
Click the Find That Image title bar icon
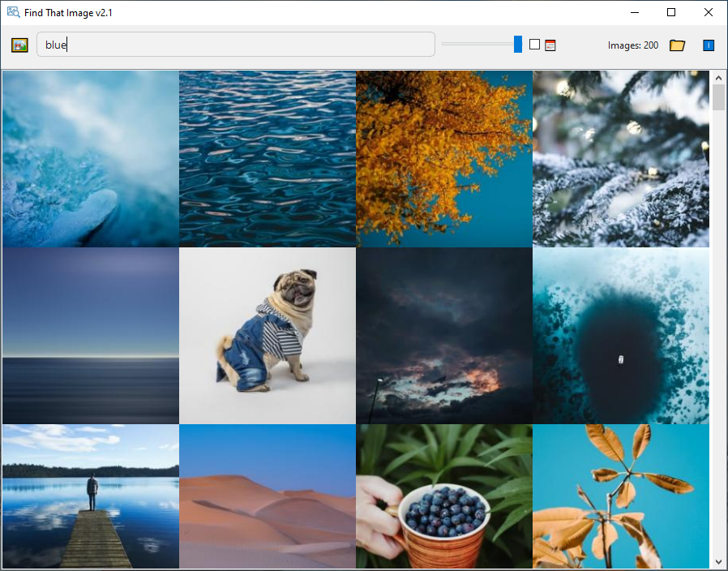click(x=13, y=12)
